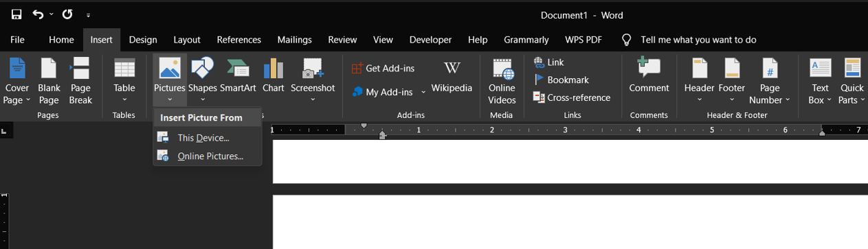Screen dimensions: 868x249
Task: Open the Page Number menu
Action: pyautogui.click(x=770, y=81)
